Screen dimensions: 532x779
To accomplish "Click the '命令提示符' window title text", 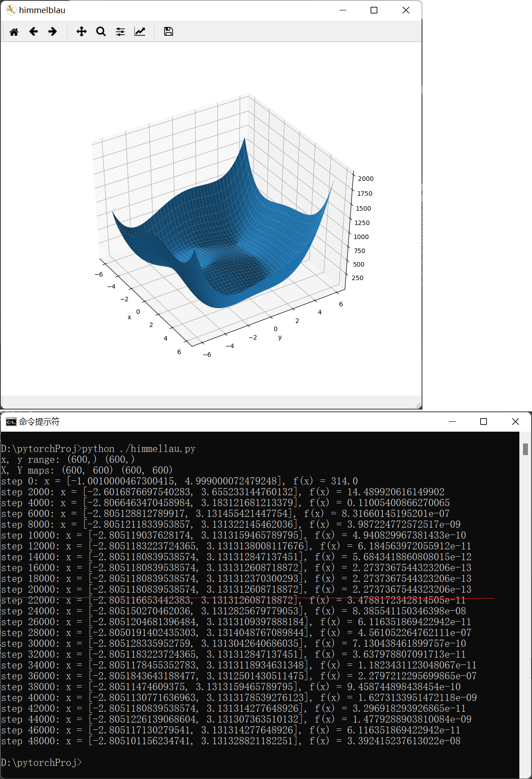I will pyautogui.click(x=39, y=422).
